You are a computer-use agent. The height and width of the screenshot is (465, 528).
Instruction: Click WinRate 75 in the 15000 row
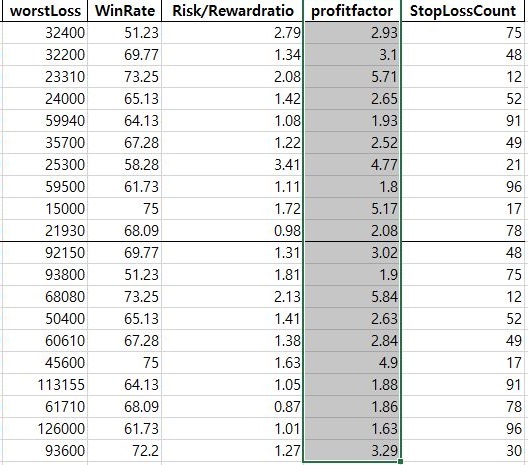(125, 208)
